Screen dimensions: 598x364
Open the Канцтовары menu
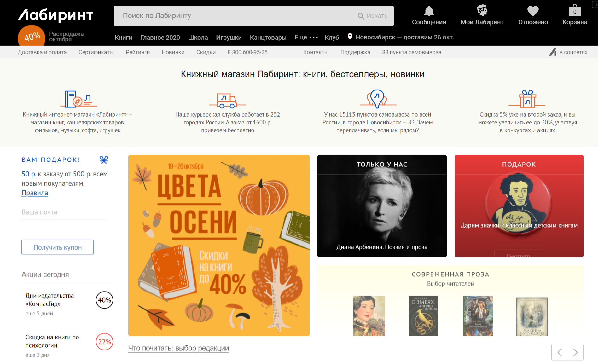[268, 38]
